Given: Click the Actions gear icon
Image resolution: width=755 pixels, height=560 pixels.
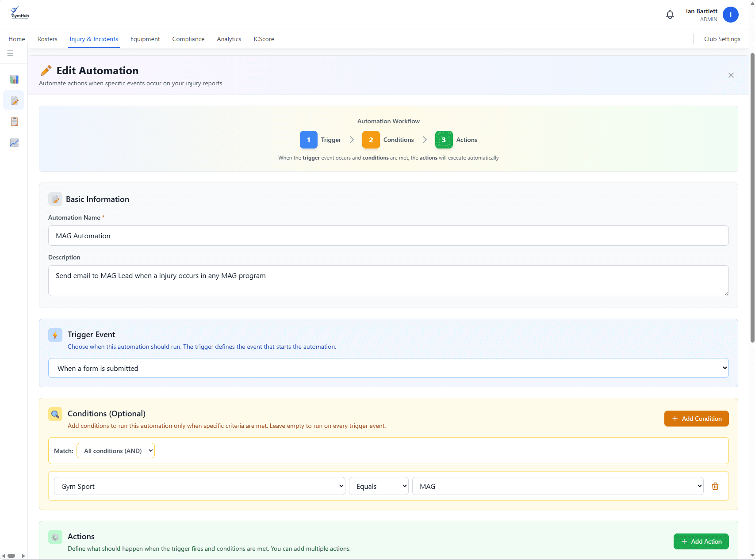Looking at the screenshot, I should click(55, 537).
